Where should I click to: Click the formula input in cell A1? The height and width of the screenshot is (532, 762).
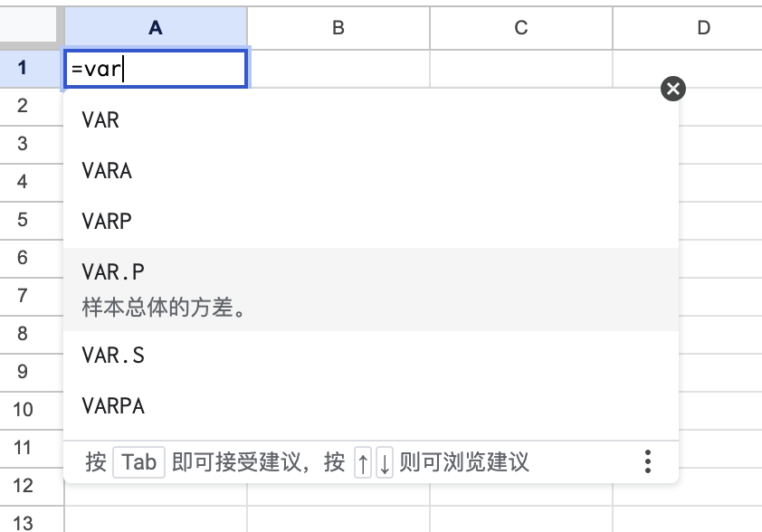156,69
